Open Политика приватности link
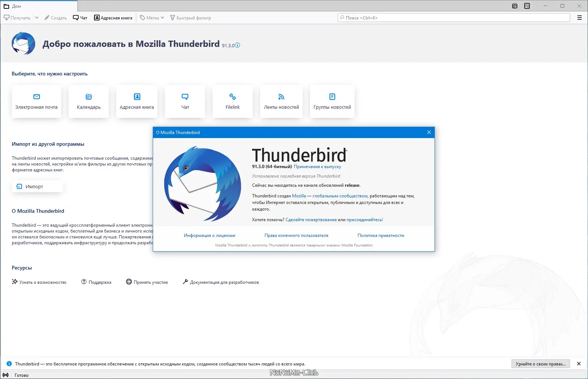The width and height of the screenshot is (588, 379). 381,235
